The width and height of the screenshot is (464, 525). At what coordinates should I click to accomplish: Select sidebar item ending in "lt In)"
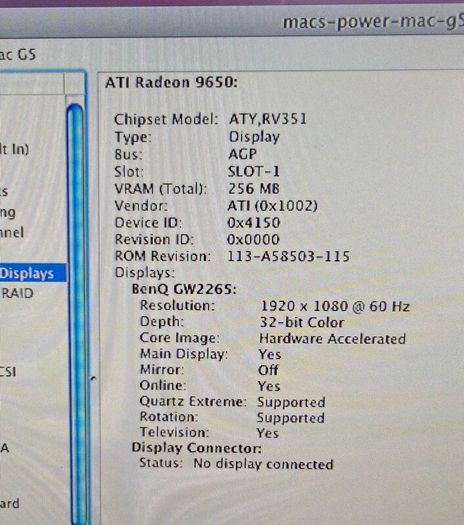click(14, 149)
